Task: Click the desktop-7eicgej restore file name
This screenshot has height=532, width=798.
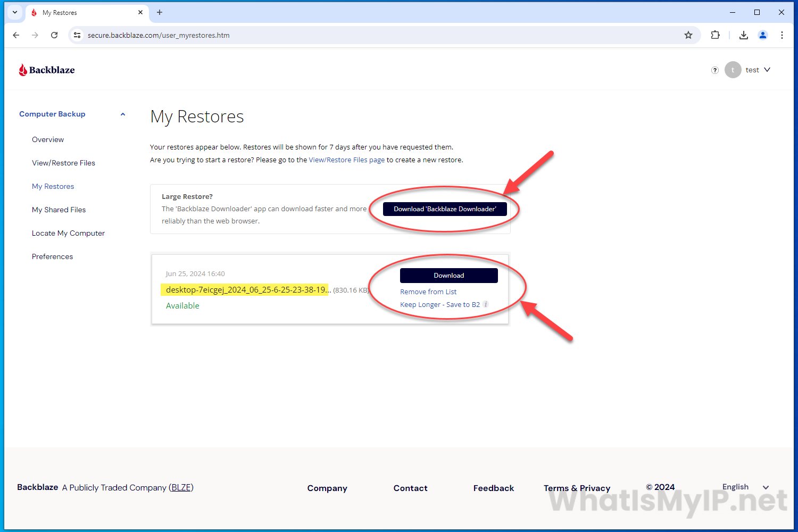Action: tap(248, 289)
